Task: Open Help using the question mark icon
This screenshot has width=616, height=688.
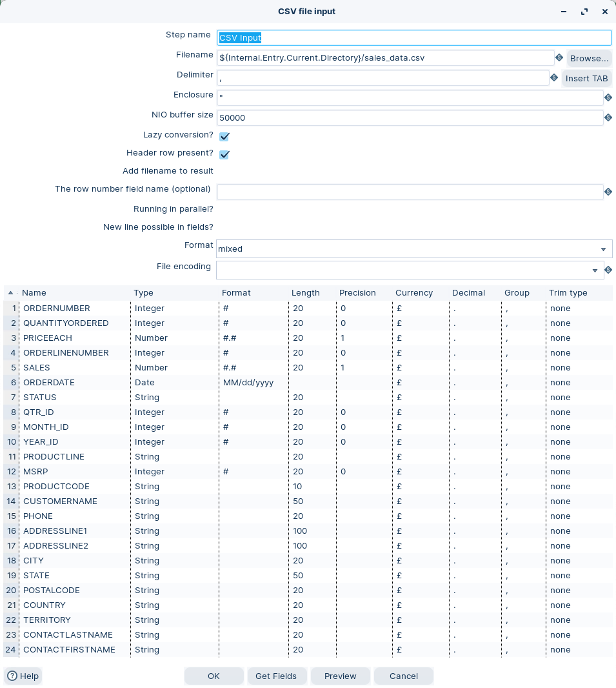Action: (12, 676)
